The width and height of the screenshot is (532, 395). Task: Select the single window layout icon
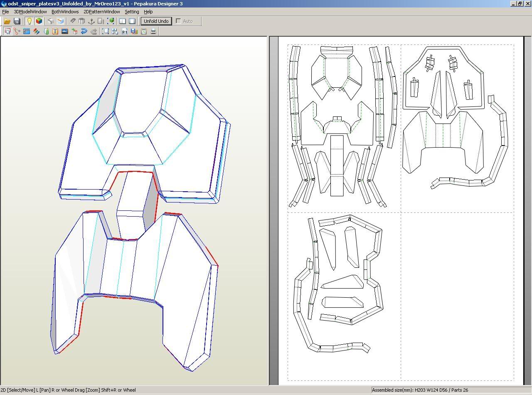(132, 21)
